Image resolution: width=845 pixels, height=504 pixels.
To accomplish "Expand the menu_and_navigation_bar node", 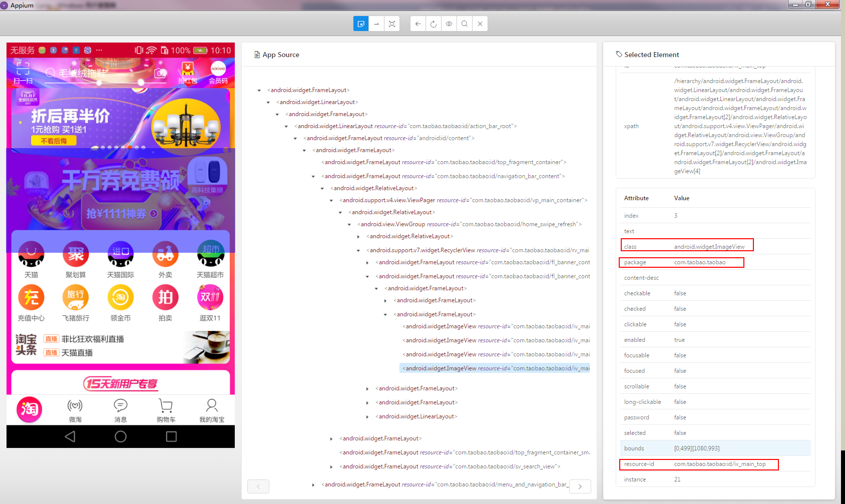I will coord(313,485).
